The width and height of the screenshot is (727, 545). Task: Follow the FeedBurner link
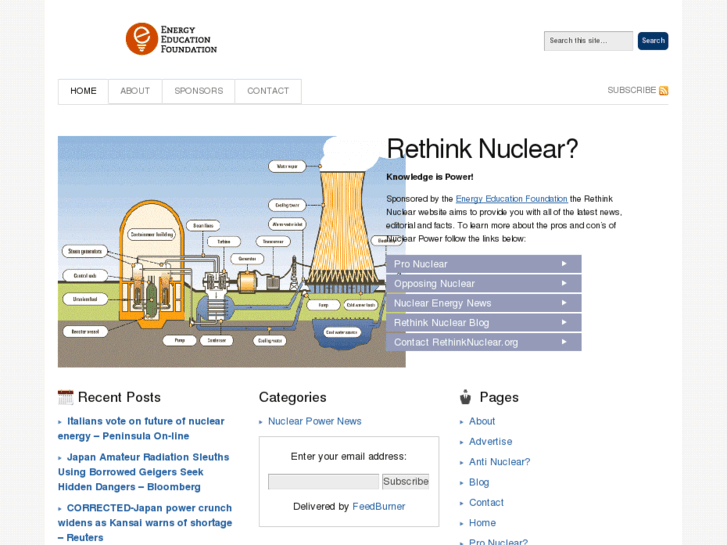(x=378, y=507)
